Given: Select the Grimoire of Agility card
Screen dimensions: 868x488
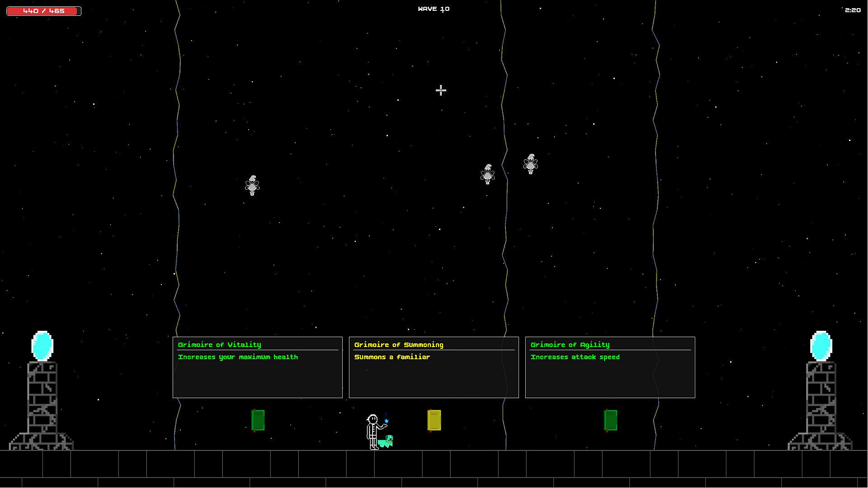Looking at the screenshot, I should [x=610, y=367].
